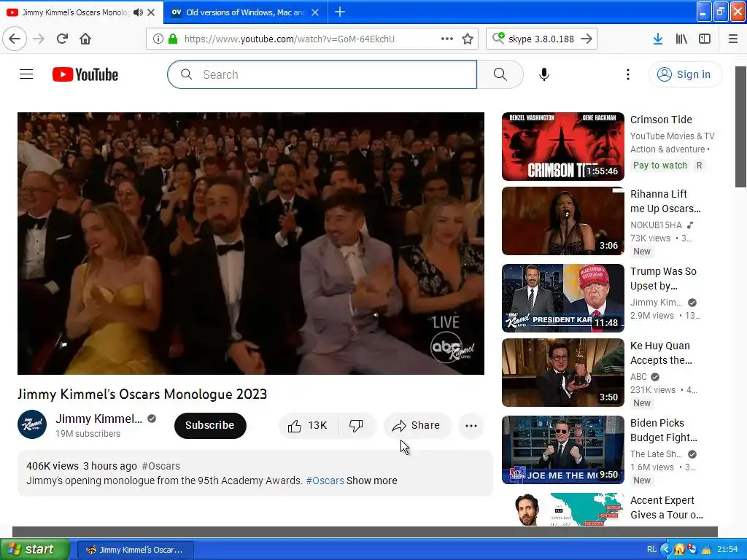Click the Pay to watch badge
747x560 pixels.
[x=659, y=166]
